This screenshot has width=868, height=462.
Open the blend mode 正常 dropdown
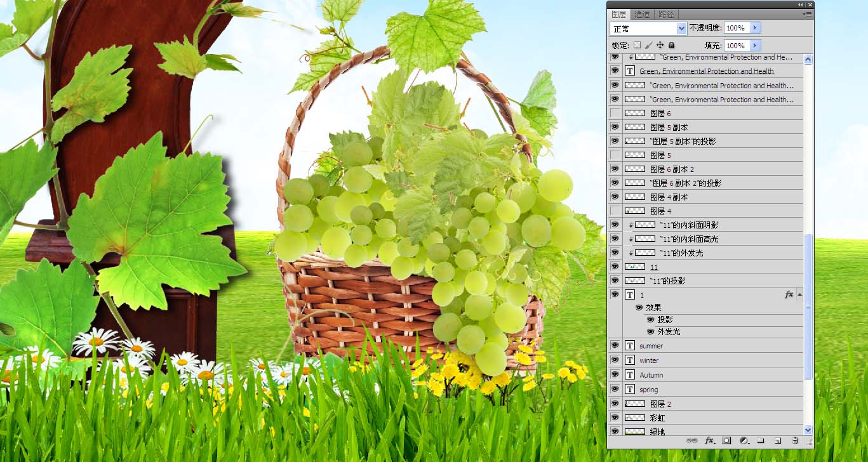click(x=648, y=28)
